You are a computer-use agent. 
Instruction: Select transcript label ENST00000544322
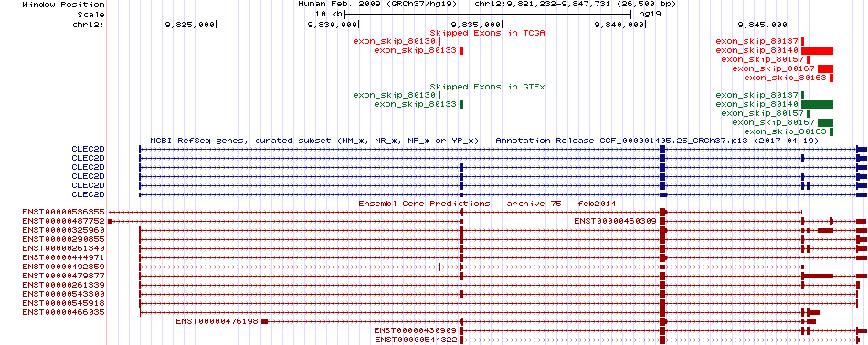(x=416, y=340)
